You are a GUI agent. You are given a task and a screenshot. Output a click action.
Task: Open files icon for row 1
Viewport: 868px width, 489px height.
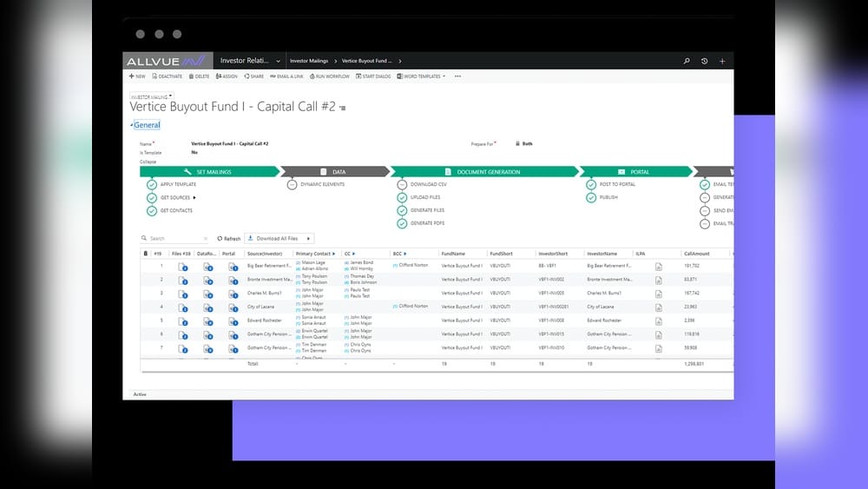[182, 267]
